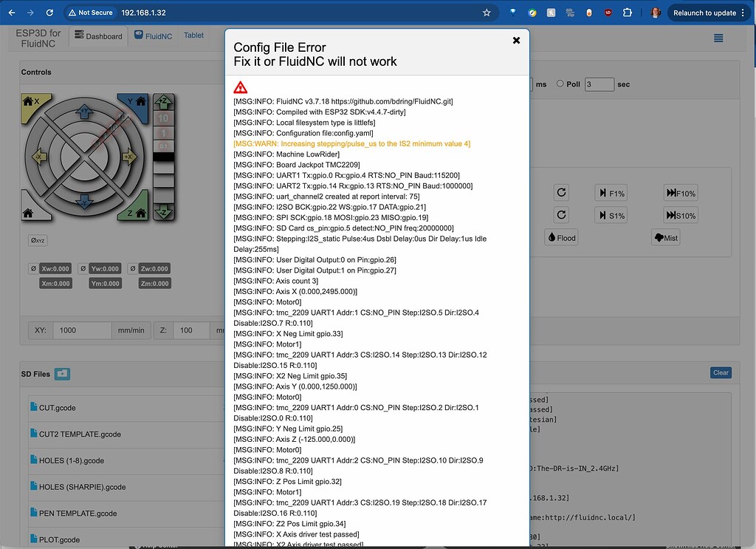756x549 pixels.
Task: Select PEN TEMPLATE.gcode file
Action: coord(78,514)
